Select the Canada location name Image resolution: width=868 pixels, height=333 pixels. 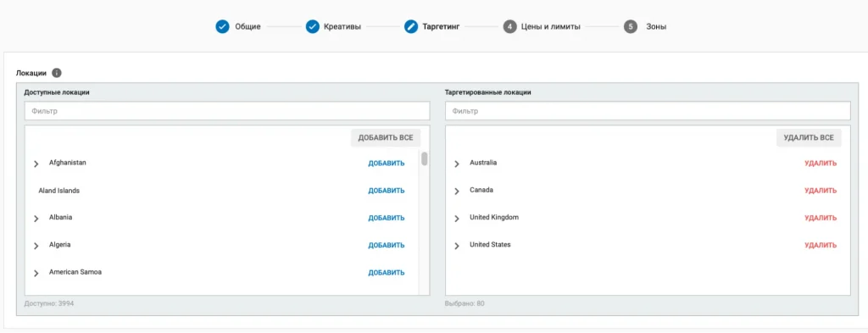click(481, 190)
